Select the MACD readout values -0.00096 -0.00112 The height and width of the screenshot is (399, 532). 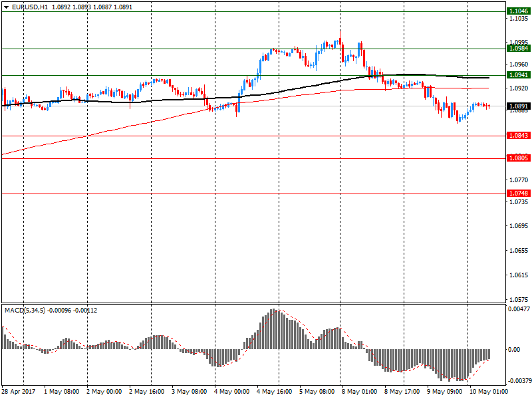[72, 310]
